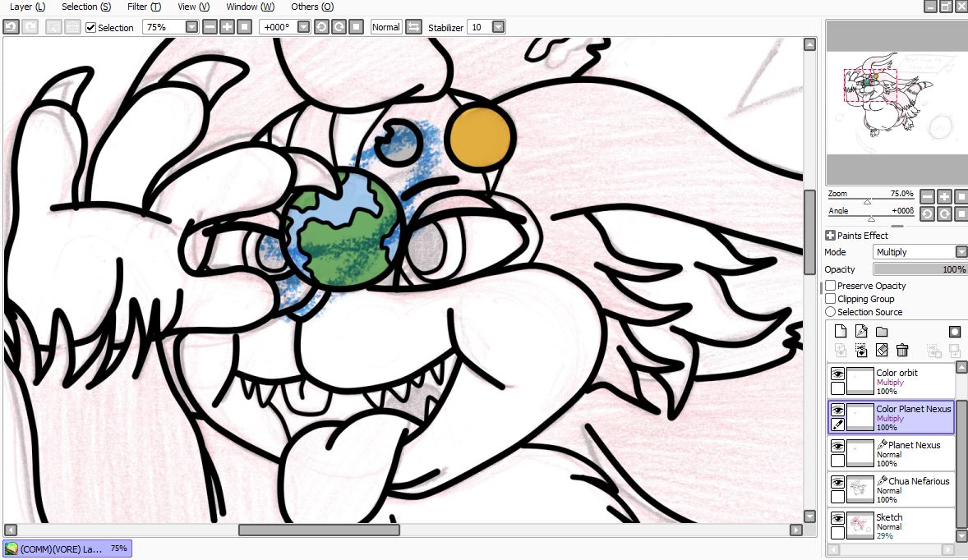
Task: Click the layer mask icon
Action: [954, 331]
